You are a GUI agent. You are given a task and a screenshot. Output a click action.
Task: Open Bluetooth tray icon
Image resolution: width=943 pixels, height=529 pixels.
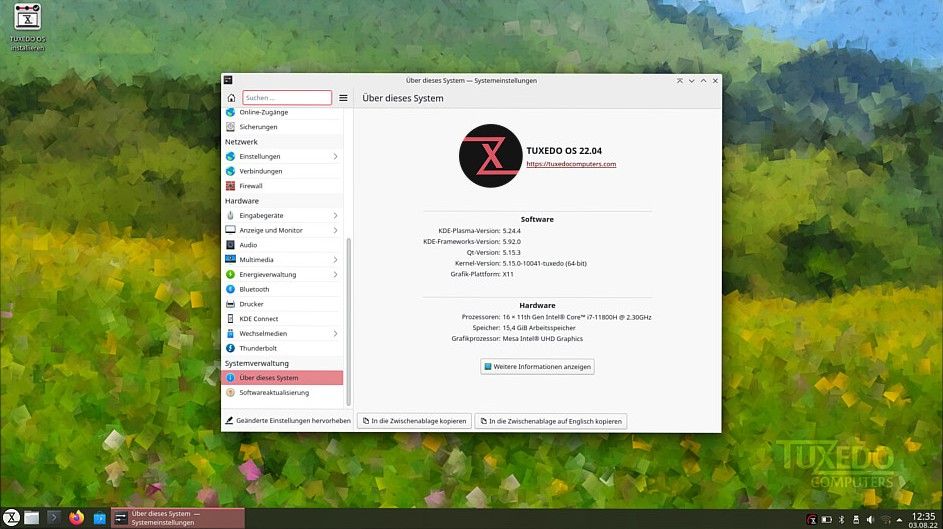tap(841, 519)
